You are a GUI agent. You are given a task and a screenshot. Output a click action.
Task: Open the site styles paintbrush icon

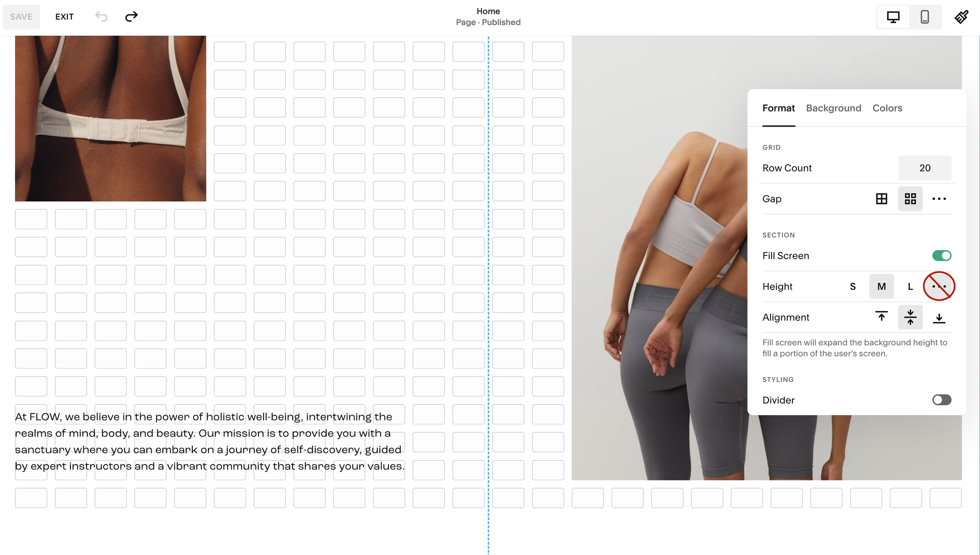pos(961,17)
